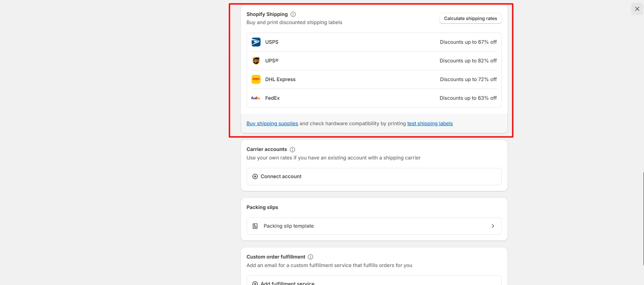Click the UPS shield logo icon
This screenshot has height=285, width=644.
[256, 61]
